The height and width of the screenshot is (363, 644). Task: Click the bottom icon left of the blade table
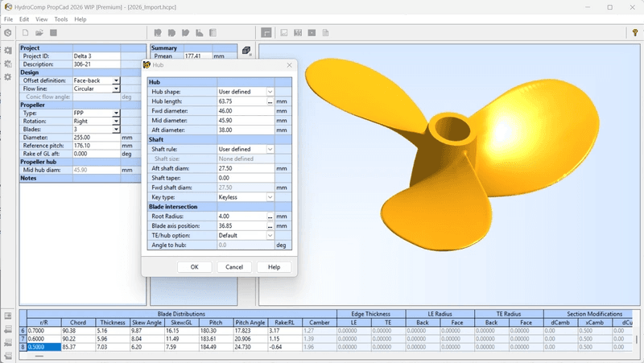(8, 356)
